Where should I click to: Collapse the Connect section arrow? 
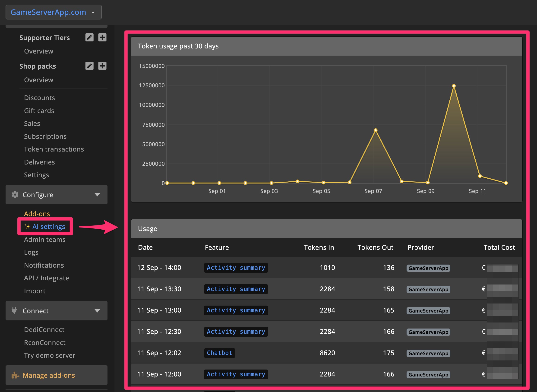(x=97, y=311)
